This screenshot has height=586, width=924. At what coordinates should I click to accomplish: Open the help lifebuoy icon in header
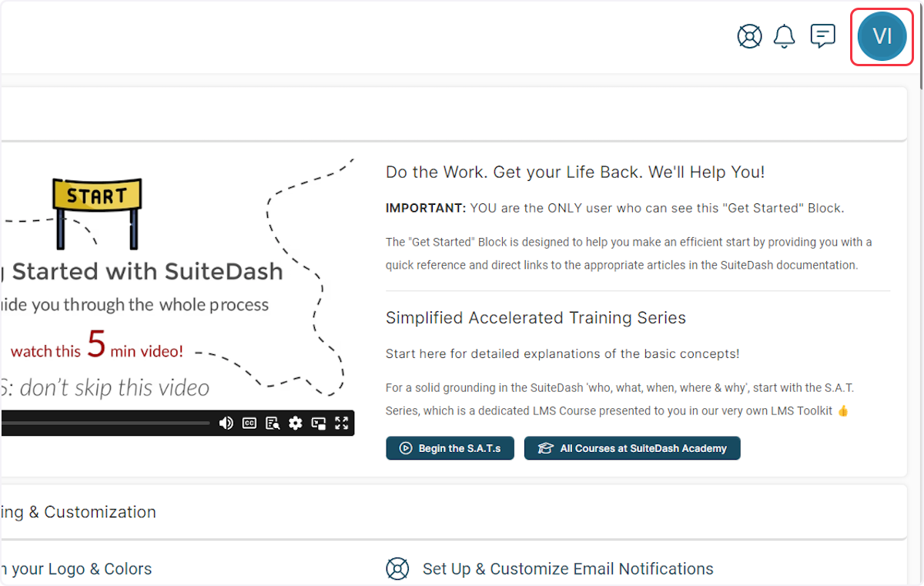click(749, 36)
